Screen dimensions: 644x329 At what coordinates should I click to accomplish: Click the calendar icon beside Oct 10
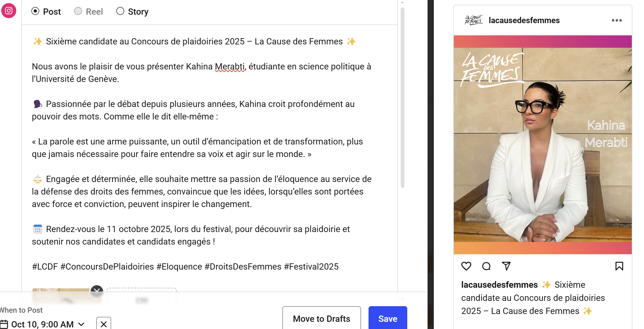coord(4,324)
